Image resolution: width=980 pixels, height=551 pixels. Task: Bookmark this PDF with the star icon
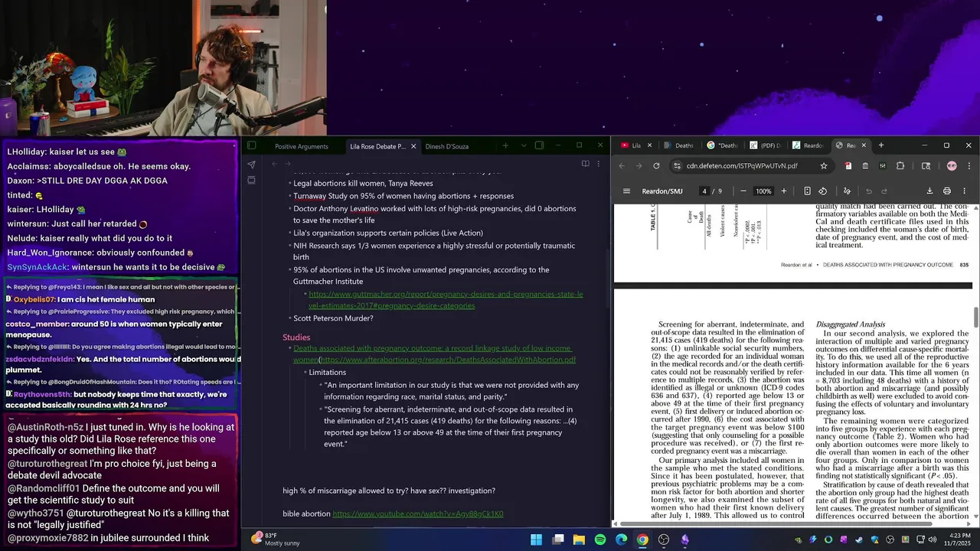click(x=824, y=166)
